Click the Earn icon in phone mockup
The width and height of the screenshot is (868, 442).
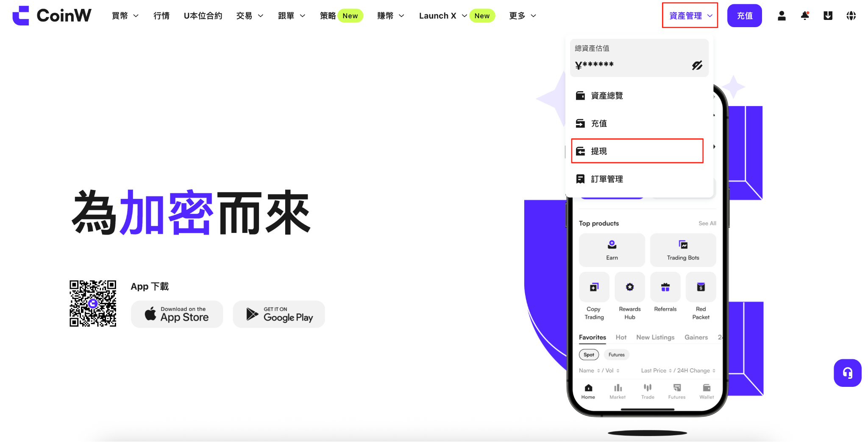tap(612, 245)
